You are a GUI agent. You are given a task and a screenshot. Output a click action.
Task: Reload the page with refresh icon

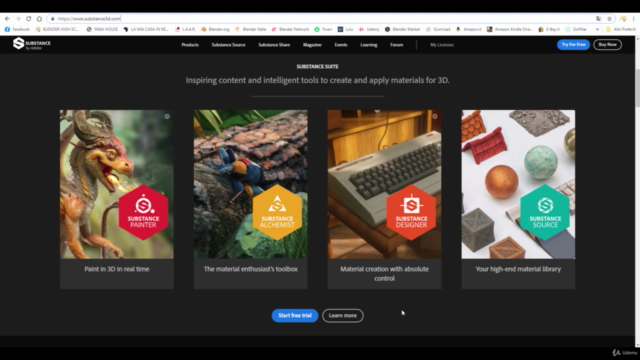coord(29,19)
